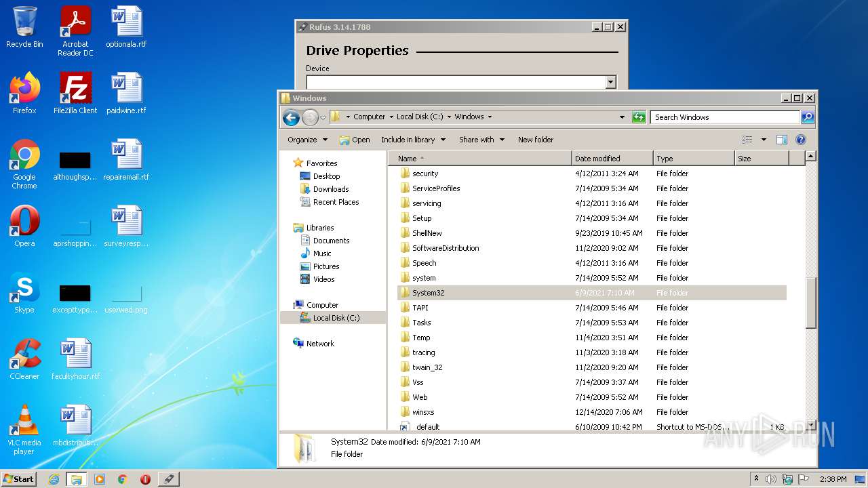Expand the arrow after Computer breadcrumb
868x488 pixels.
391,117
